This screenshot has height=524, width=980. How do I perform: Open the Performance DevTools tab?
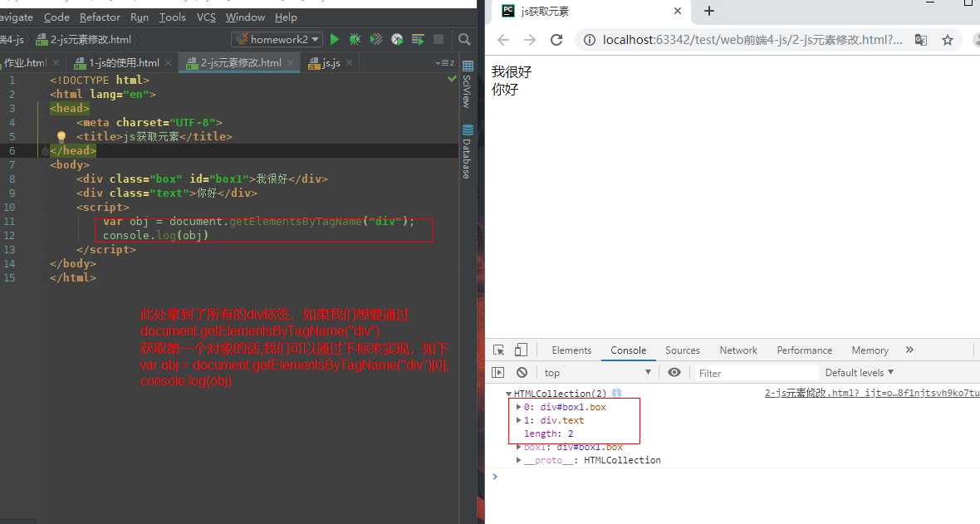pos(805,350)
